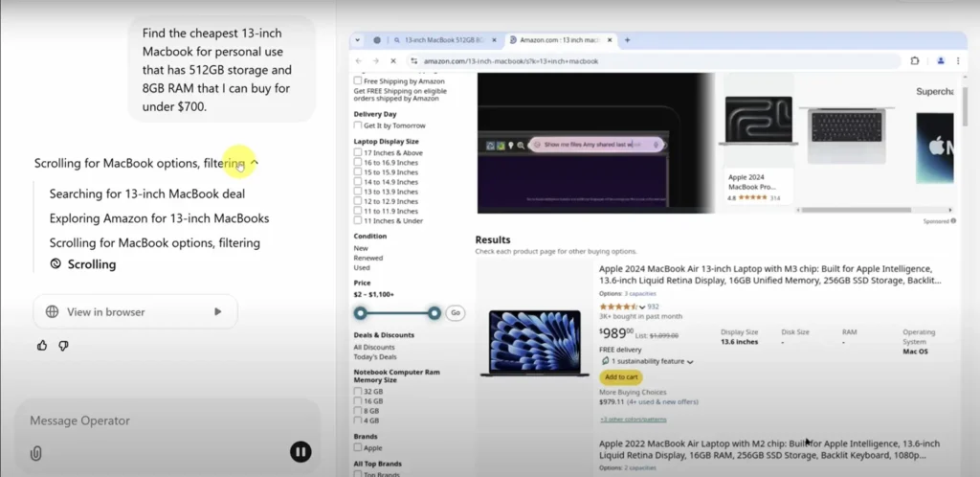
Task: Check the 8 GB RAM filter
Action: click(x=358, y=411)
